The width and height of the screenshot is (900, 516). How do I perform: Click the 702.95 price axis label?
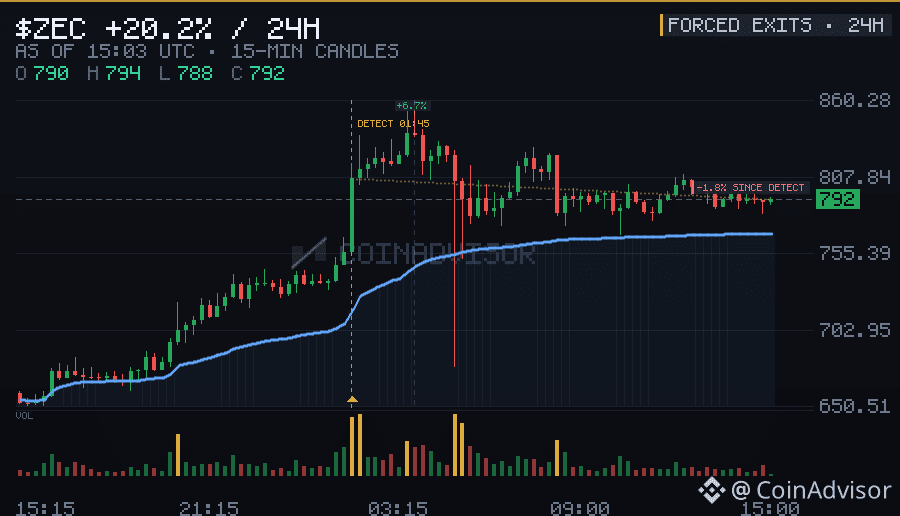(855, 330)
